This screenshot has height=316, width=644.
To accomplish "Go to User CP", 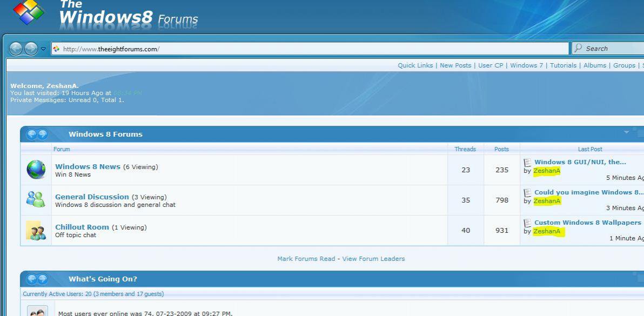I will coord(491,65).
